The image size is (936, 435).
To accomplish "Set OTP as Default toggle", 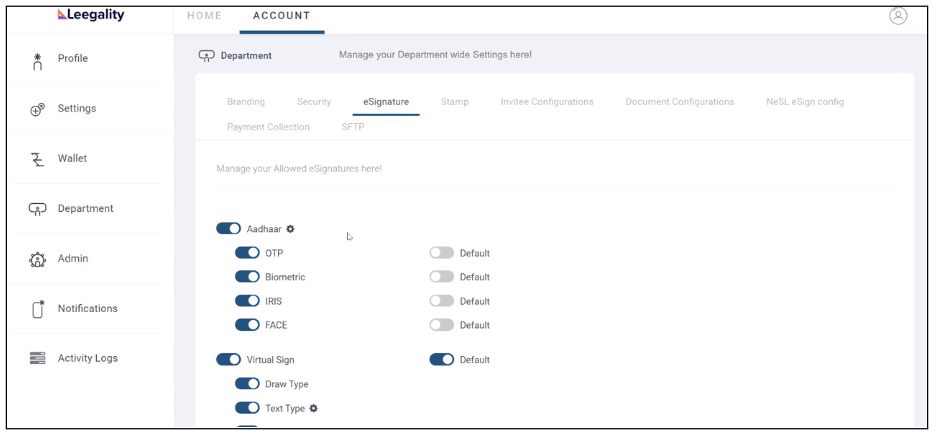I will click(442, 253).
